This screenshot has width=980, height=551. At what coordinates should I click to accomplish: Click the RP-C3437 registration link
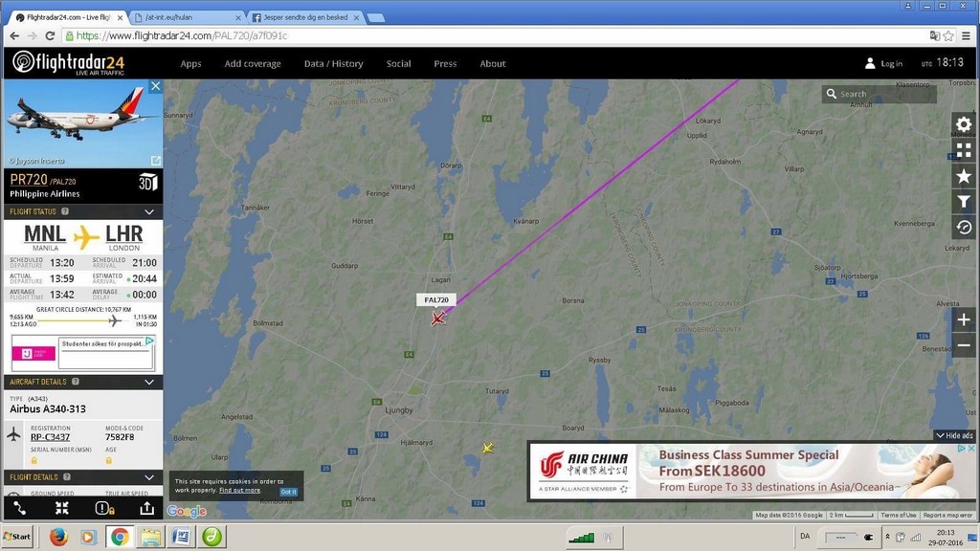pos(50,437)
